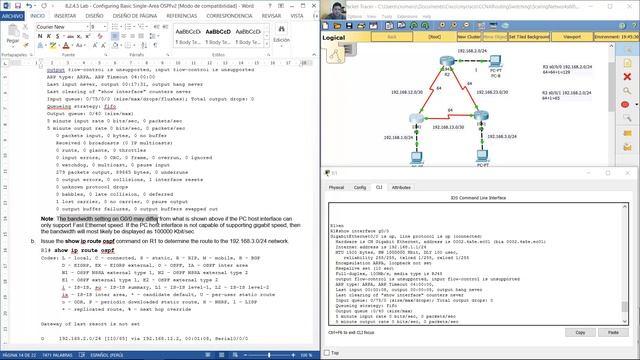Clear all formatting eraser icon
This screenshot has height=360, width=640.
[100, 36]
